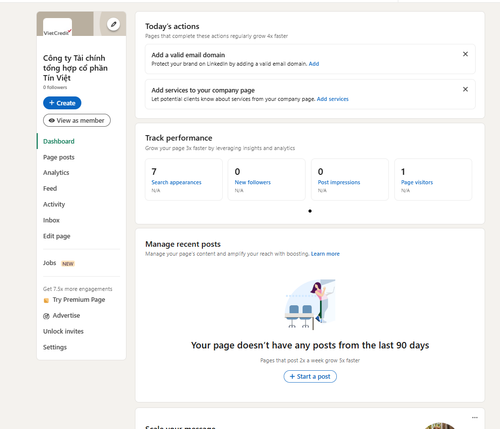Image resolution: width=500 pixels, height=429 pixels.
Task: Open the Dashboard menu item
Action: (x=59, y=141)
